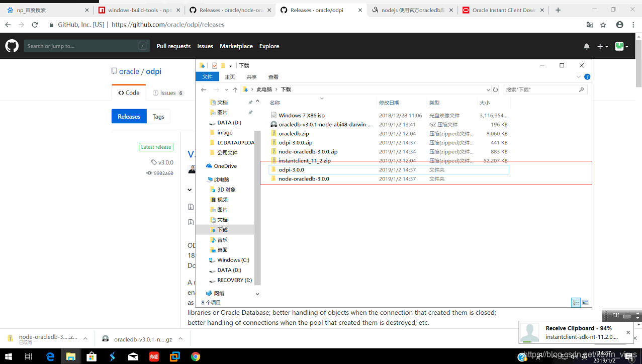Open a new Chrome tab
Image resolution: width=642 pixels, height=364 pixels.
point(558,10)
